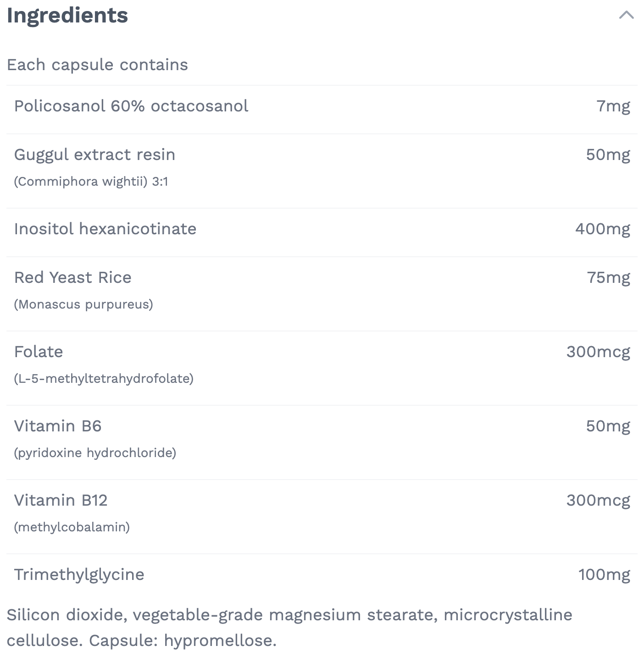Click the (methylcobalamin) subtitle under Vitamin B12
The image size is (644, 662).
72,527
